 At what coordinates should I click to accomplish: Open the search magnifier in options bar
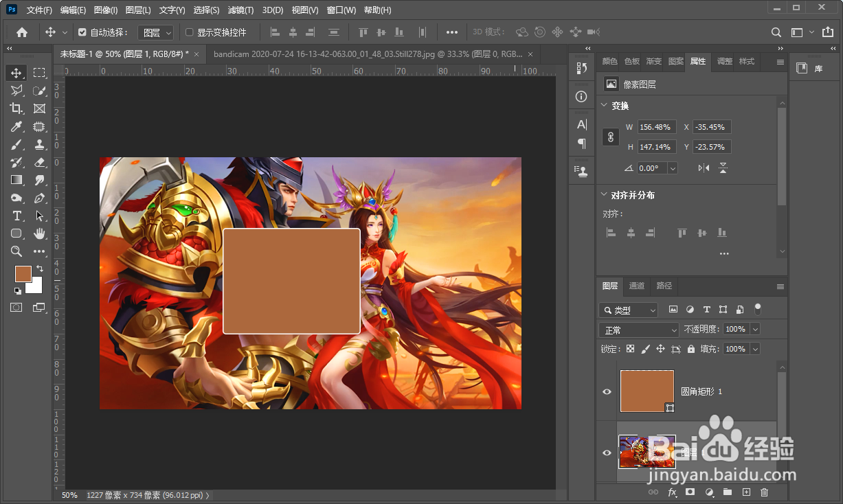click(776, 32)
